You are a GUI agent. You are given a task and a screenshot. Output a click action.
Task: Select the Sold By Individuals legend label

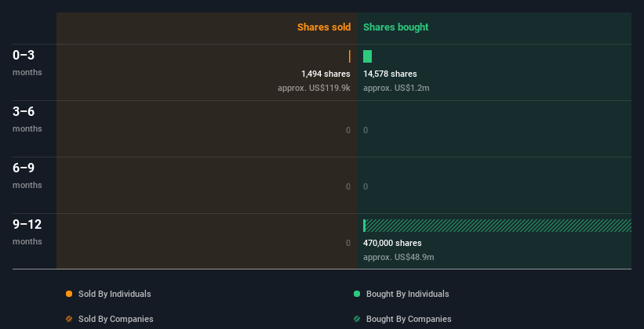[x=115, y=294]
